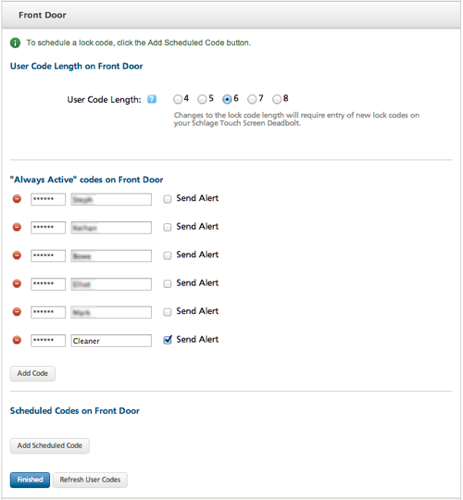Set user code length to 7
Screen dimensions: 463x500
(252, 99)
